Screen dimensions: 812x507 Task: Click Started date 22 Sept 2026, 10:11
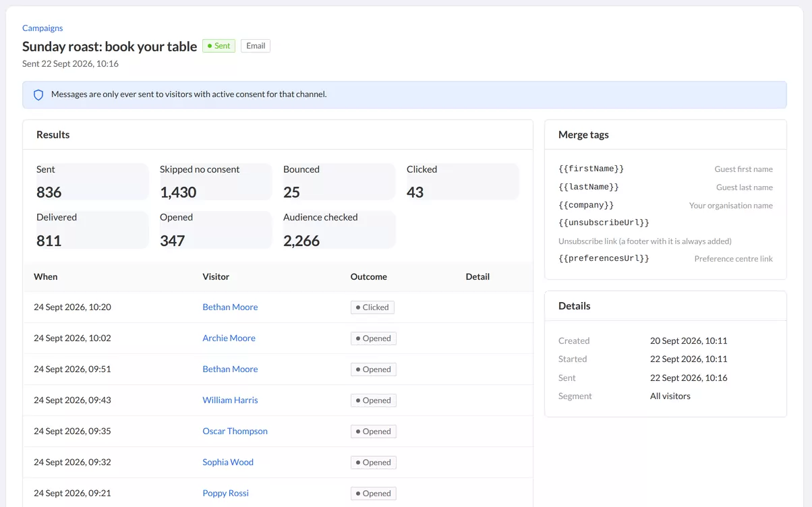coord(689,359)
